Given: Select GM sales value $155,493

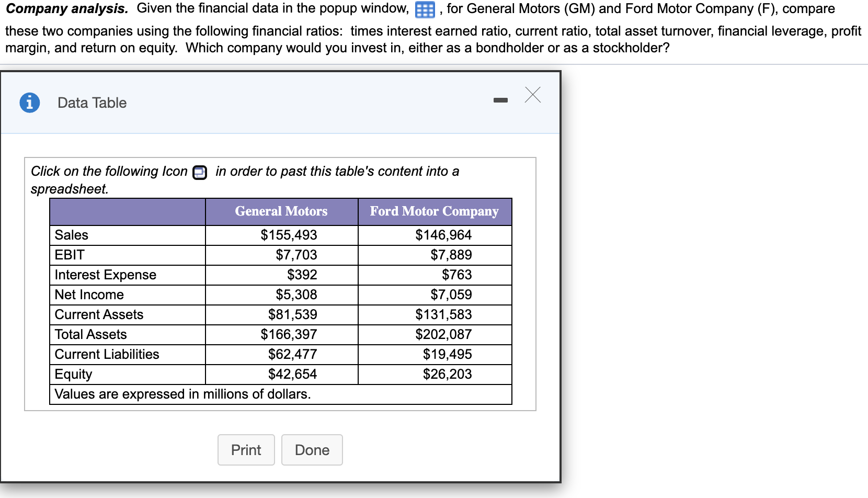Looking at the screenshot, I should (289, 235).
